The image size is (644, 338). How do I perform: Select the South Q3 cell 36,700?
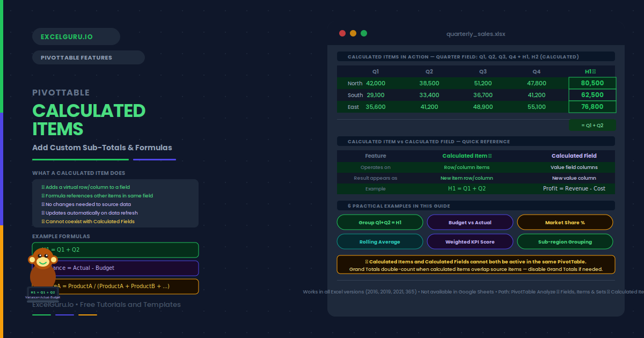pyautogui.click(x=483, y=95)
